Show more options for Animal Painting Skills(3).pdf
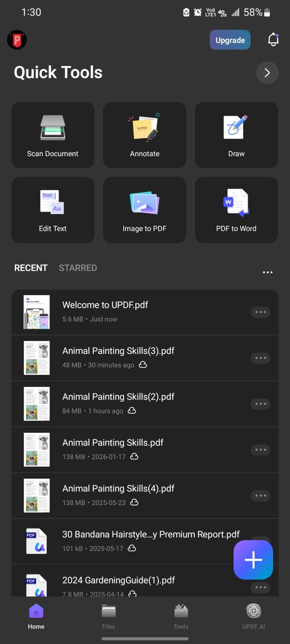 click(x=260, y=358)
